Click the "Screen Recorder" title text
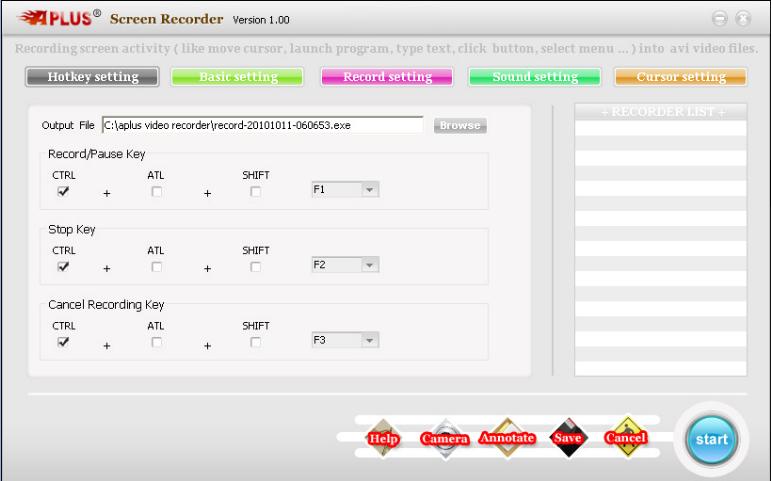Viewport: 771px width, 481px height. pyautogui.click(x=166, y=19)
